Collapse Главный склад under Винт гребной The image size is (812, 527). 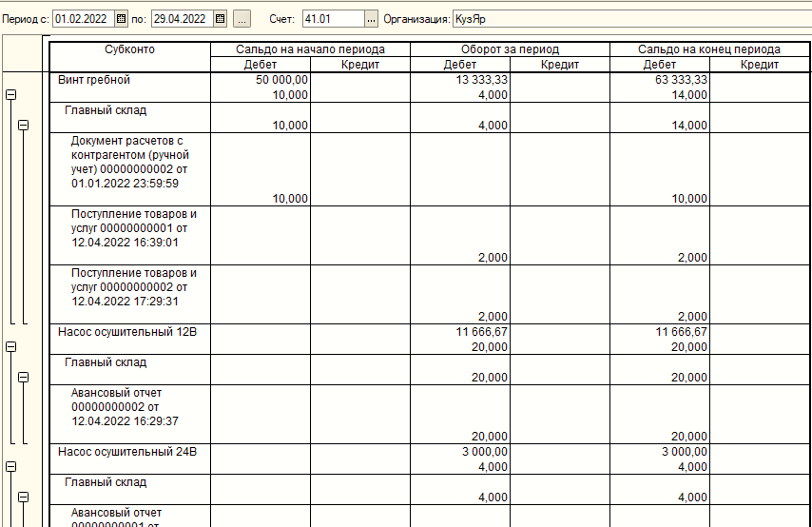24,125
